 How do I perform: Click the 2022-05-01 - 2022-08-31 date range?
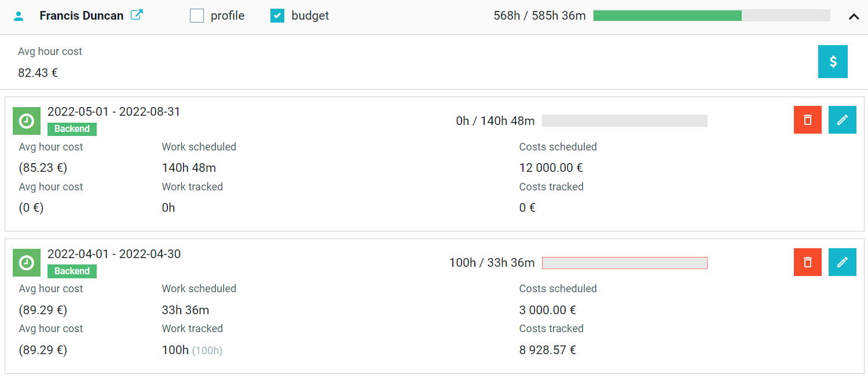tap(114, 112)
